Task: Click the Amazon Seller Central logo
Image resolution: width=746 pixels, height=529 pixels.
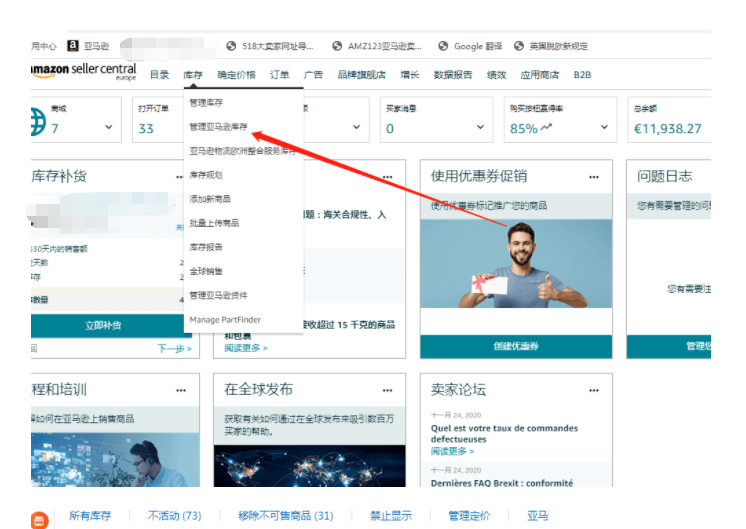Action: tap(84, 71)
